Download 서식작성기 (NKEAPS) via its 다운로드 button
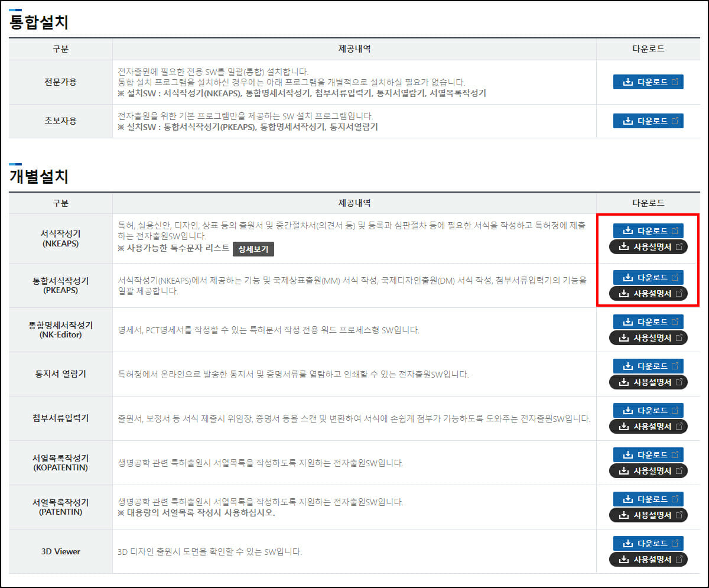This screenshot has width=709, height=588. coord(648,230)
